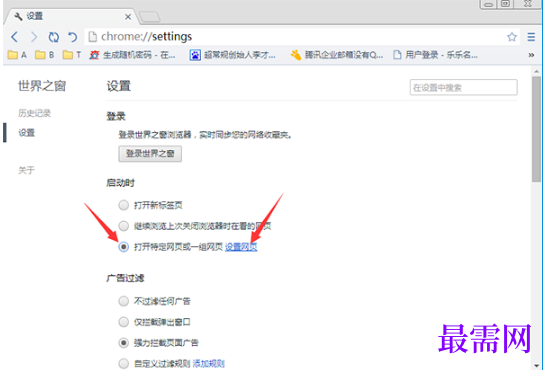Select 仅拦截弹出窗口 option
The image size is (550, 370).
pyautogui.click(x=123, y=322)
